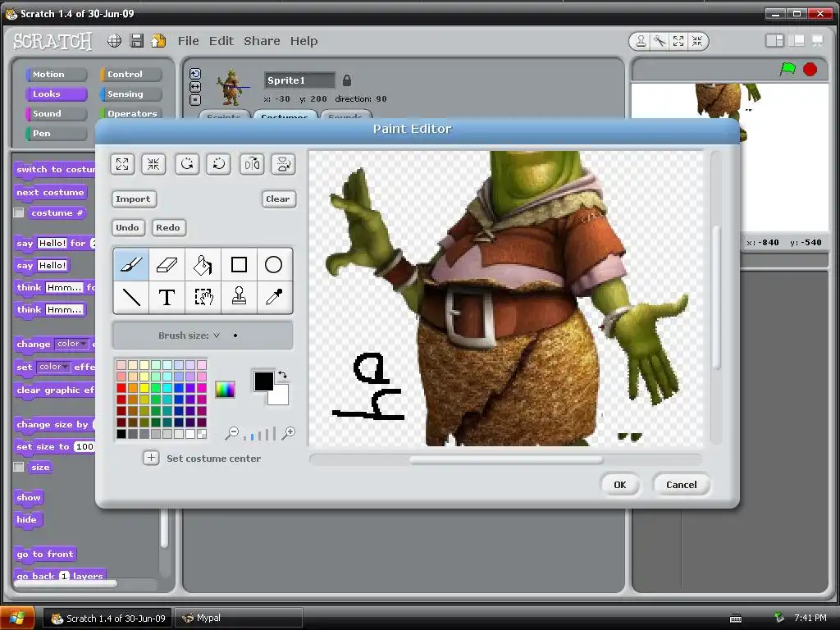Rotate the drawing counter-clockwise

coord(187,164)
